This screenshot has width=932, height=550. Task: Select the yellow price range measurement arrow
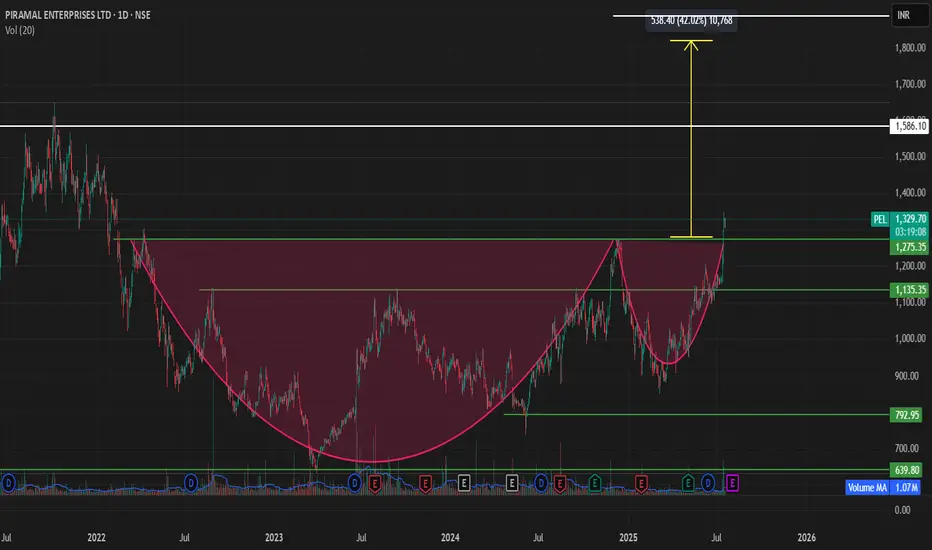(691, 139)
